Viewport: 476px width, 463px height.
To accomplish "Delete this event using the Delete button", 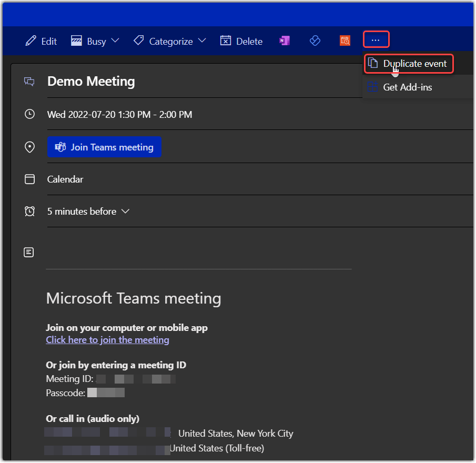I will (241, 41).
